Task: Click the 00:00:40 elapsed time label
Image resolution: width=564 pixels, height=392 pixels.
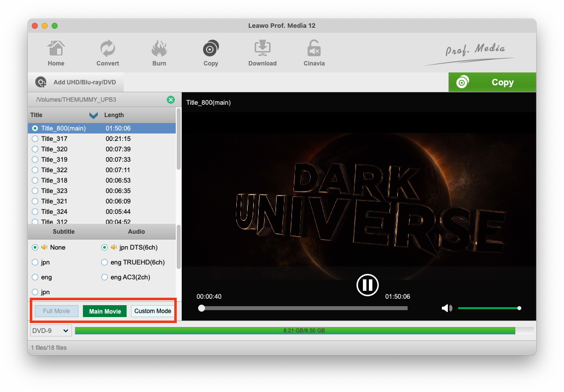Action: point(209,297)
